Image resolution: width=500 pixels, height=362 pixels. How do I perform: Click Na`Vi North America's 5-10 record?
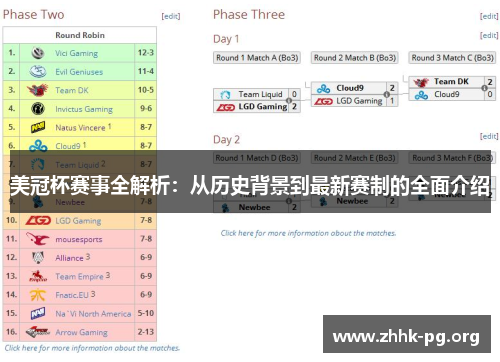[146, 313]
